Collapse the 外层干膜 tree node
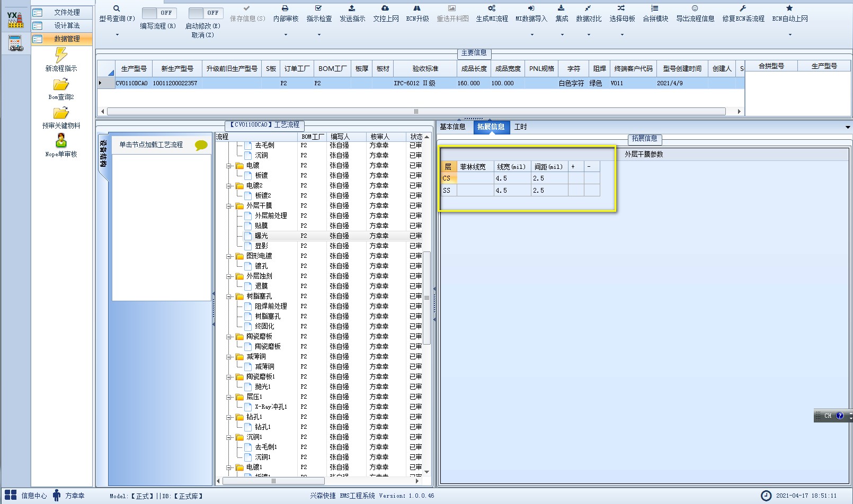The height and width of the screenshot is (504, 853). [229, 206]
